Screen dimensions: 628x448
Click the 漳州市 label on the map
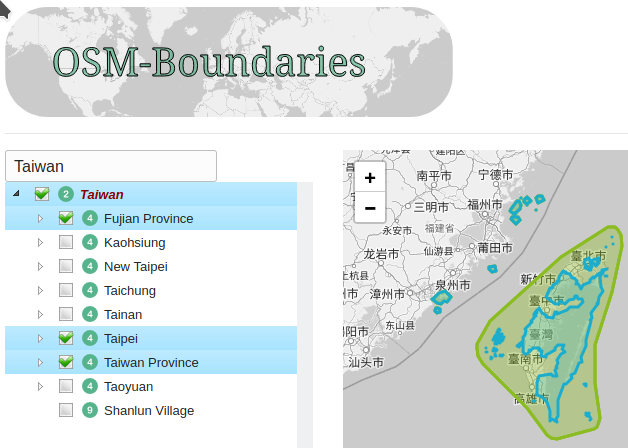pyautogui.click(x=387, y=294)
